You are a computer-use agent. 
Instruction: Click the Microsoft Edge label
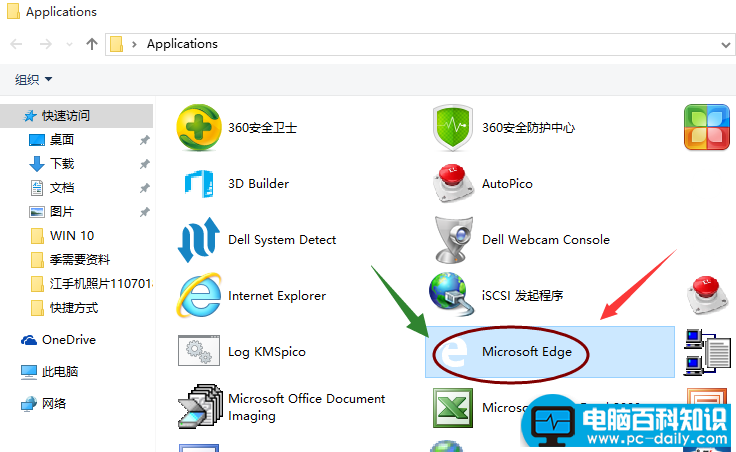[527, 352]
